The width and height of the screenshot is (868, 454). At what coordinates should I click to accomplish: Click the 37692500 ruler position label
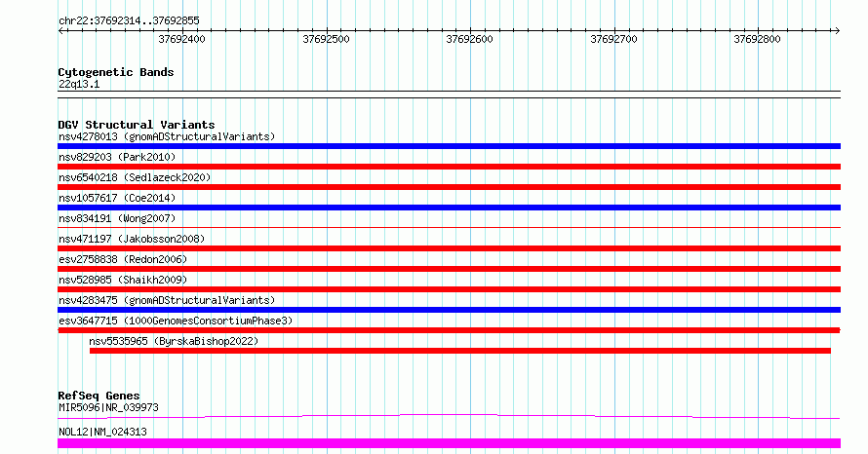point(326,39)
